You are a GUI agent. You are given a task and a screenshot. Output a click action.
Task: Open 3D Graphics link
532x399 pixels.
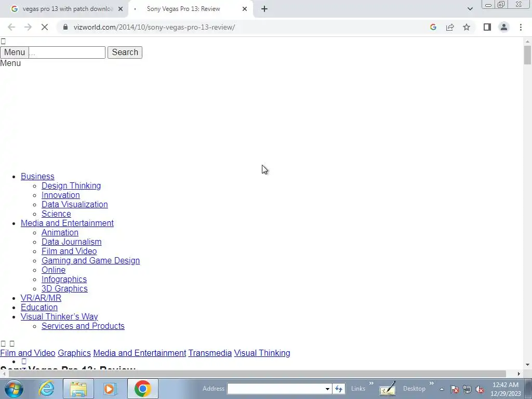[64, 288]
